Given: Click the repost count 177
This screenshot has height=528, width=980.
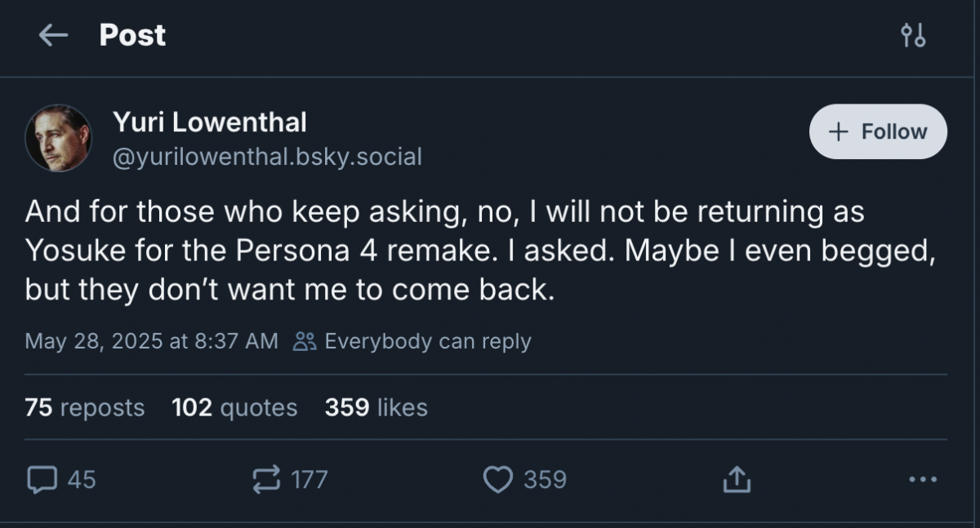Looking at the screenshot, I should pyautogui.click(x=310, y=479).
